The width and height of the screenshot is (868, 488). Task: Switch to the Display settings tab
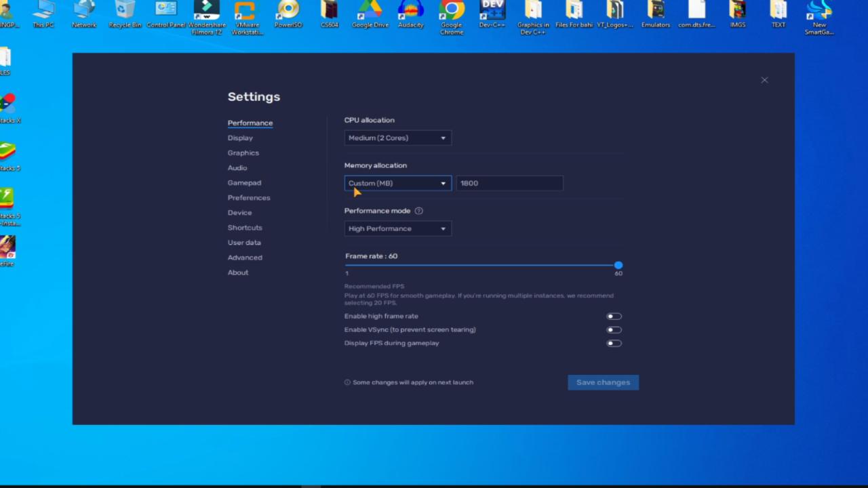click(x=240, y=138)
